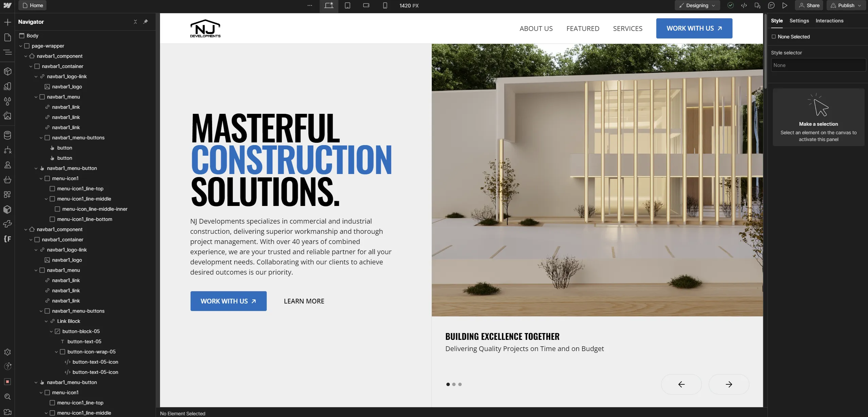Open the Pages panel icon
This screenshot has height=417, width=868.
pos(7,37)
